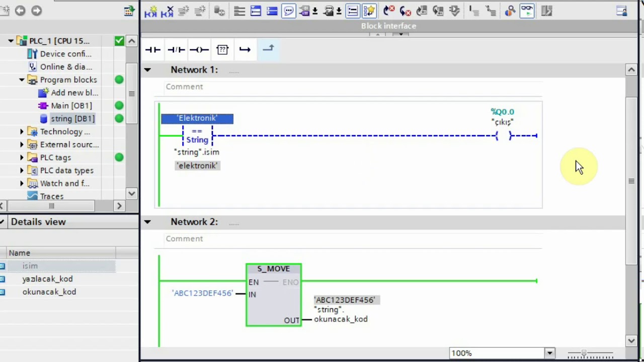
Task: Insert an output coil from favorites
Action: click(x=199, y=49)
